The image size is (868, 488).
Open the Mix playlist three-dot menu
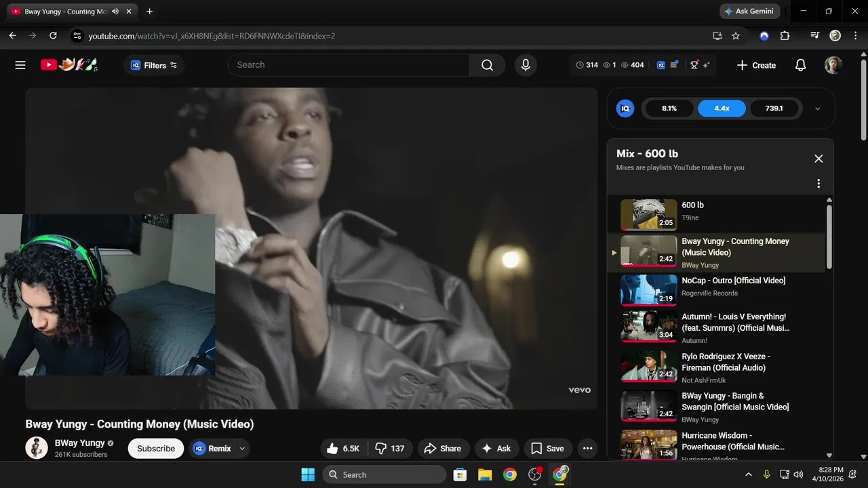[818, 184]
